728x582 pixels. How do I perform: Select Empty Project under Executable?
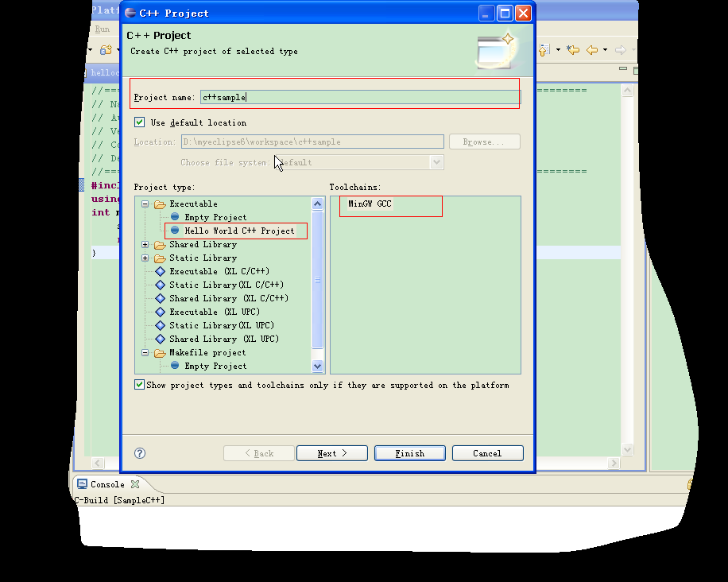[215, 217]
